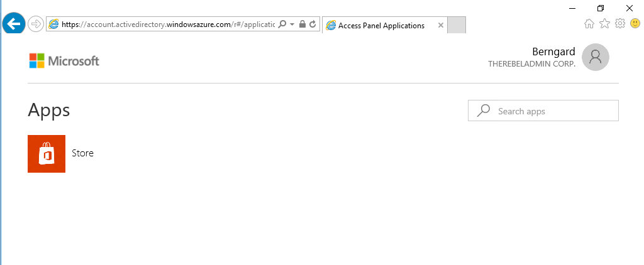Click the forward navigation arrow
The image size is (644, 265).
36,24
